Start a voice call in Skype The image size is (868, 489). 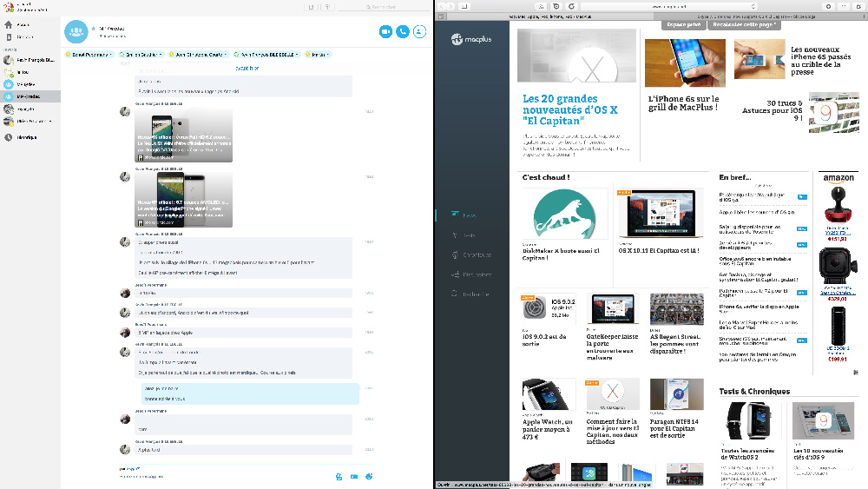tap(403, 31)
